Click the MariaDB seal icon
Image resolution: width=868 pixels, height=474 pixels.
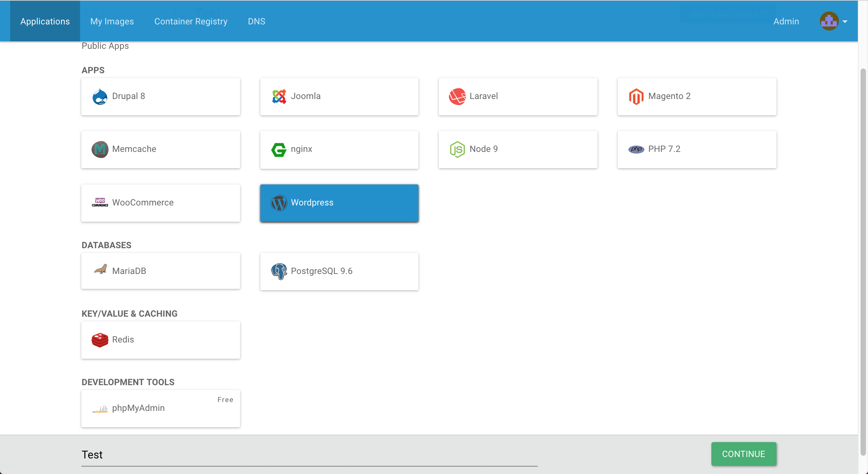100,270
